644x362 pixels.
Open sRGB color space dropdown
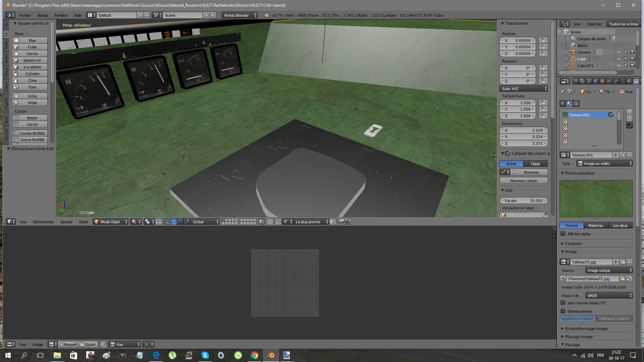tap(609, 295)
